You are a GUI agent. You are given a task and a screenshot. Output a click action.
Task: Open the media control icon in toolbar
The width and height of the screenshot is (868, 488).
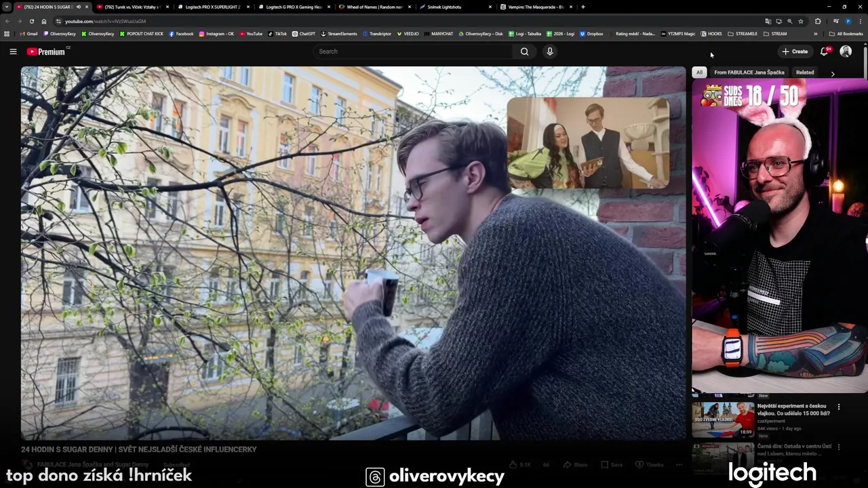point(835,21)
